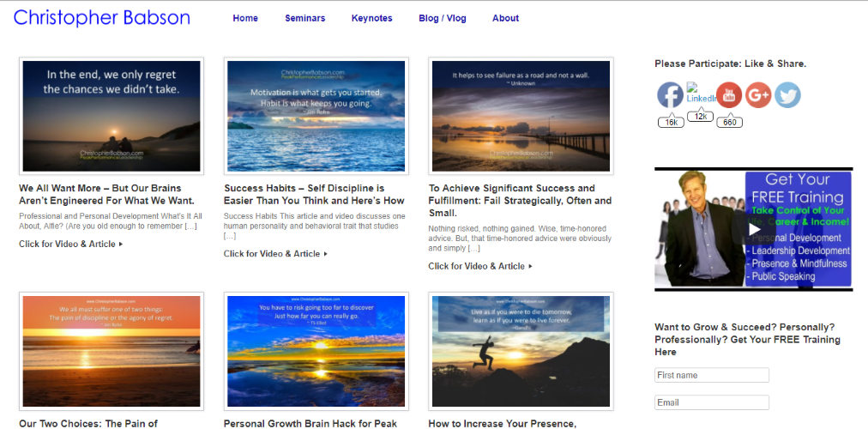Open the Twitter bird icon

[x=787, y=95]
